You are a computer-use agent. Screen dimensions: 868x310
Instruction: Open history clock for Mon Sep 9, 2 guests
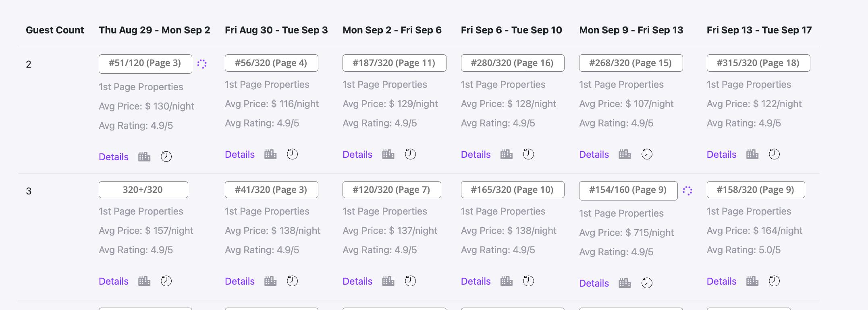tap(647, 154)
